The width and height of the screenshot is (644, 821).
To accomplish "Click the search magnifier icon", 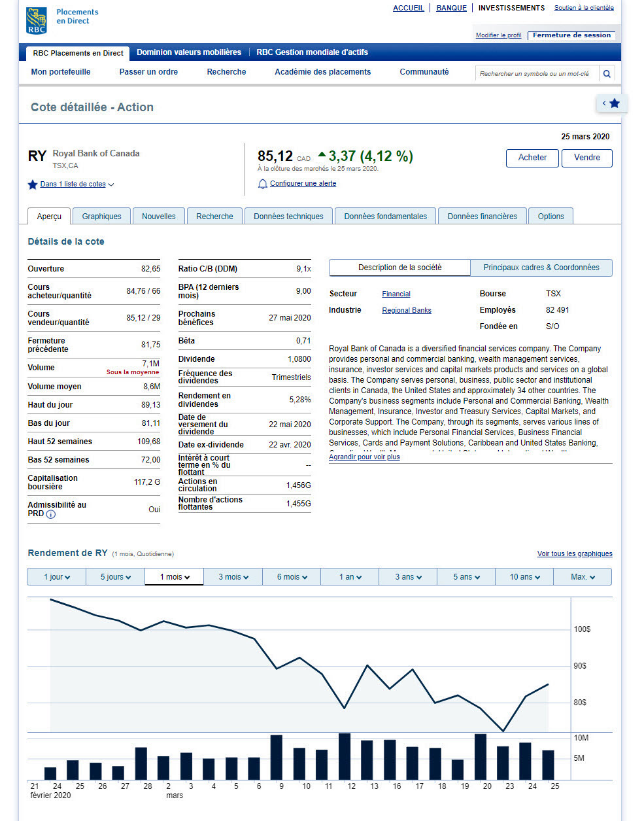I will tap(607, 74).
